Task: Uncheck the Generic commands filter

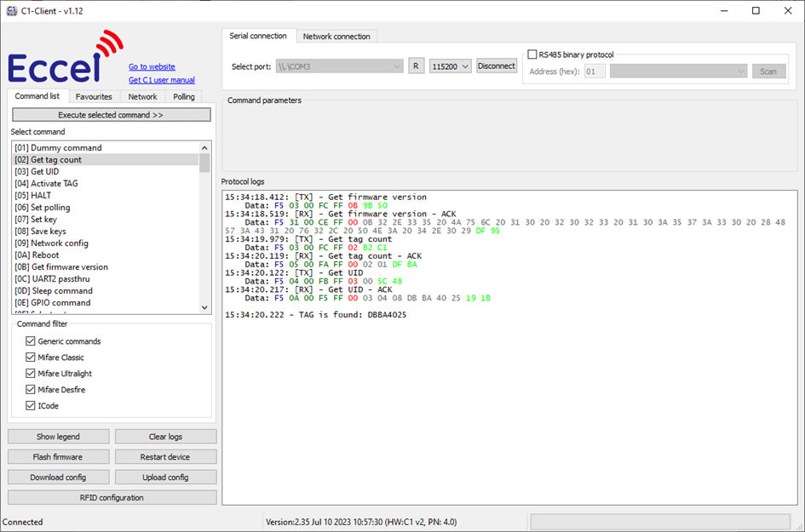Action: pos(31,341)
